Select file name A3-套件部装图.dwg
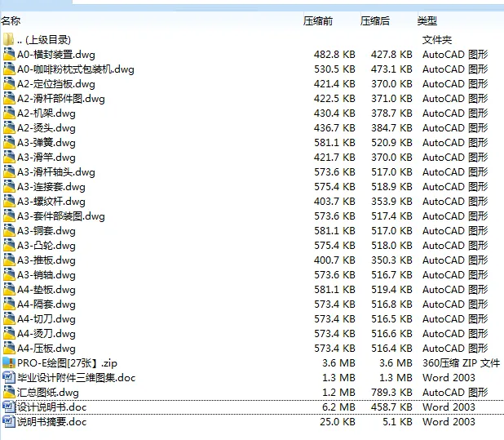 click(x=61, y=216)
